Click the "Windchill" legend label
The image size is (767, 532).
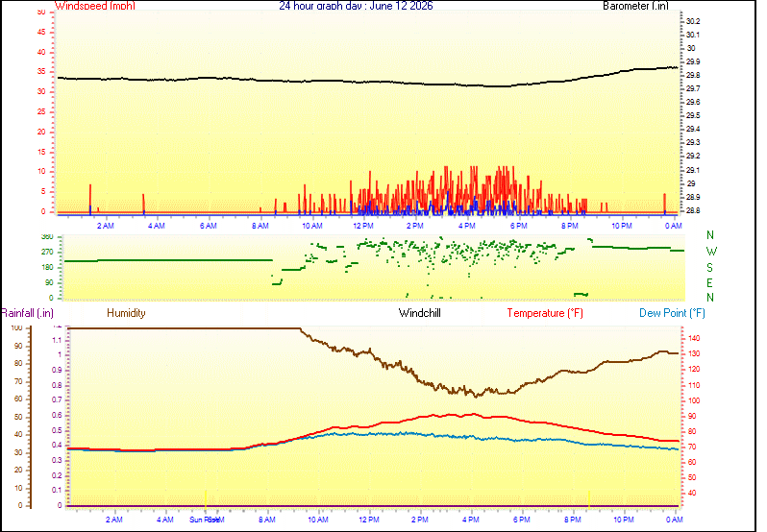[x=419, y=313]
